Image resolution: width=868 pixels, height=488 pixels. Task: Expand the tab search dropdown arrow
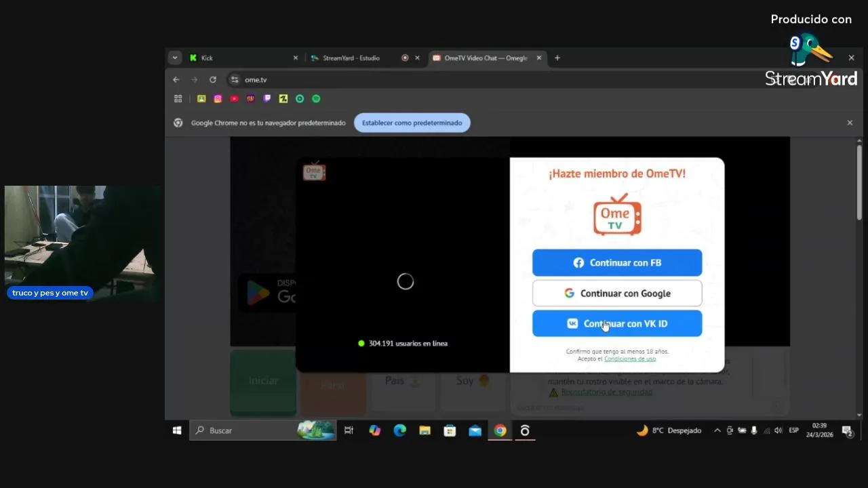click(175, 58)
